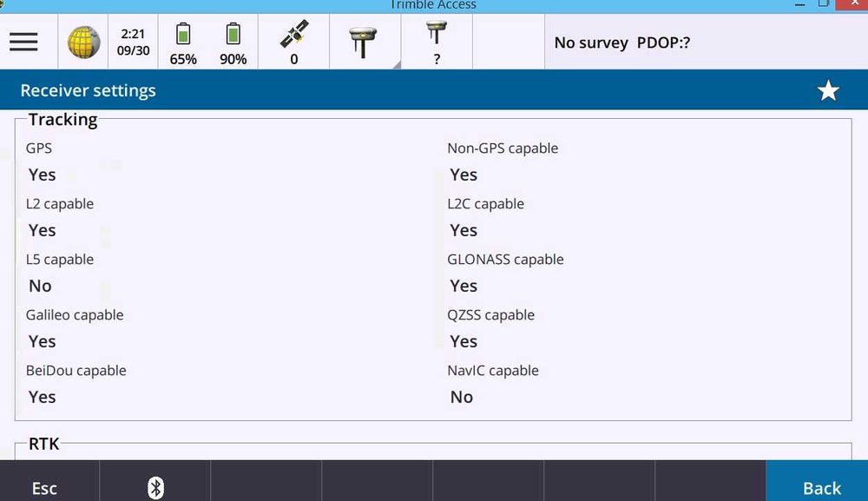The image size is (868, 501).
Task: Select the L2 capable value
Action: (42, 230)
